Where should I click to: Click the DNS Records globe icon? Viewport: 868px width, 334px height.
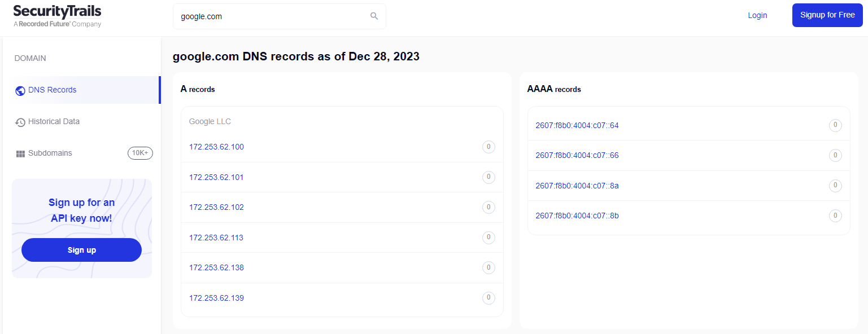(20, 90)
